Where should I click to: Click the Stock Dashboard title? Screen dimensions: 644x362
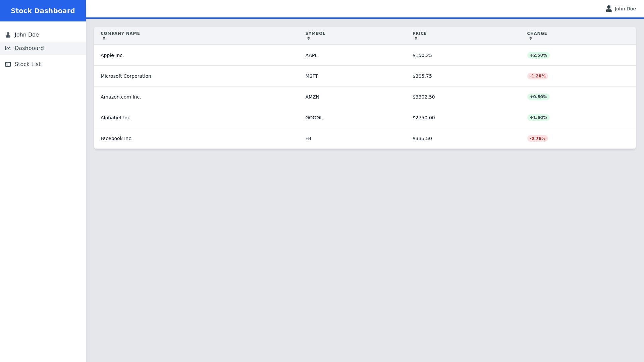coord(43,11)
